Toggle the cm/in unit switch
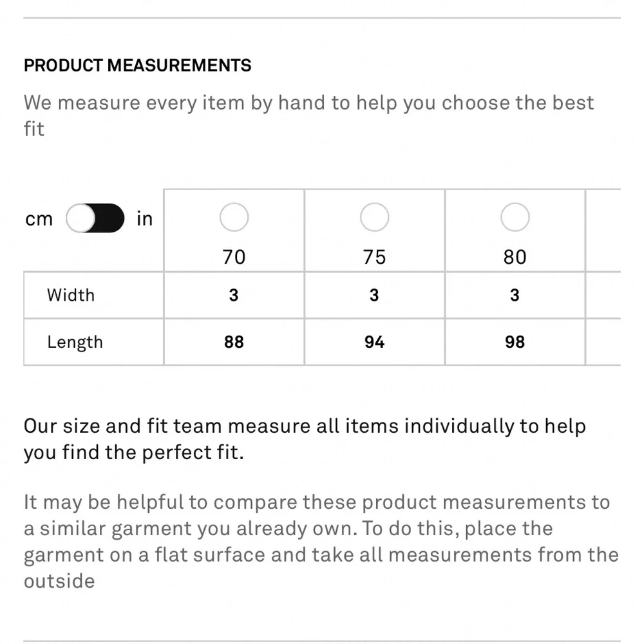This screenshot has width=644, height=644. 95,218
